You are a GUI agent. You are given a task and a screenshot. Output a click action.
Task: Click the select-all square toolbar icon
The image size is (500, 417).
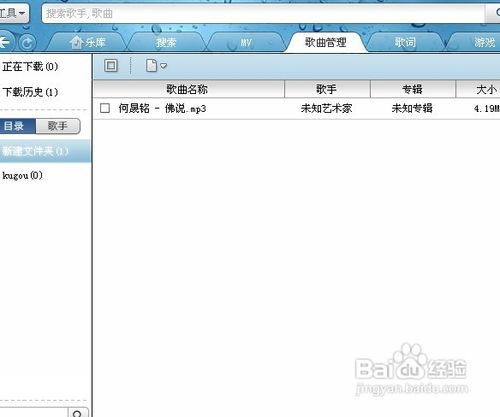111,65
